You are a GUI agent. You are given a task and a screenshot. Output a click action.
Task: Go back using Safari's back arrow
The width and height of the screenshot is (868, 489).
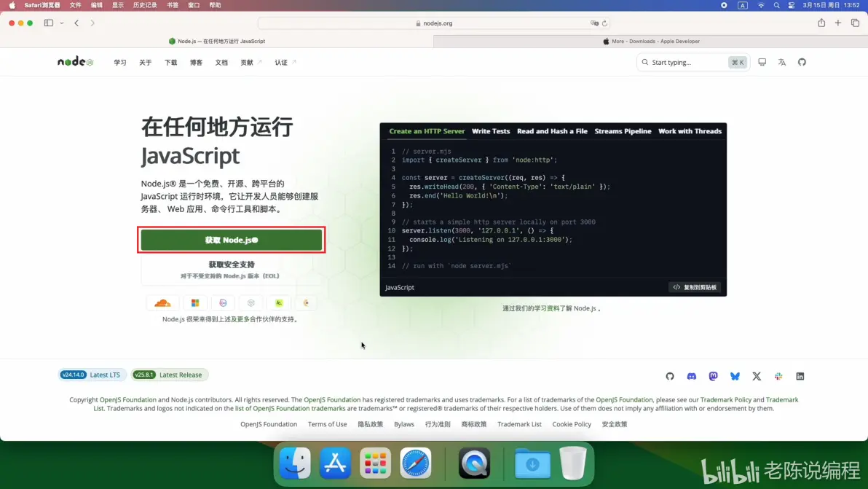coord(76,23)
